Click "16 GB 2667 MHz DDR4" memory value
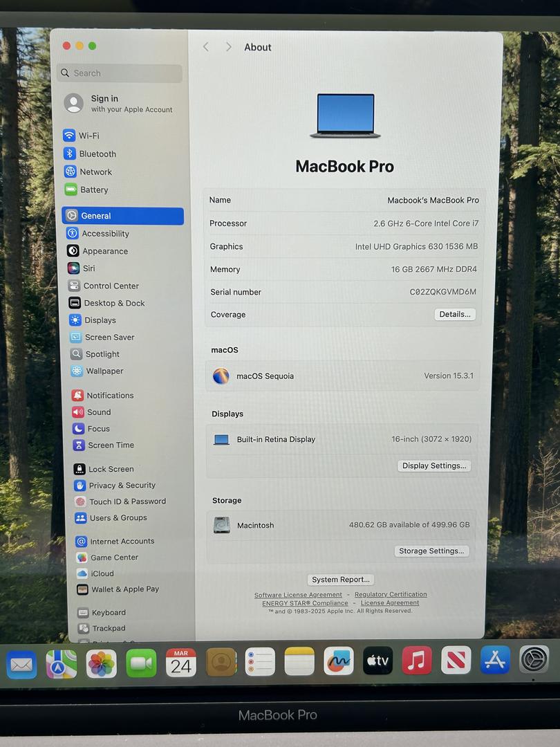The height and width of the screenshot is (747, 560). click(x=433, y=269)
